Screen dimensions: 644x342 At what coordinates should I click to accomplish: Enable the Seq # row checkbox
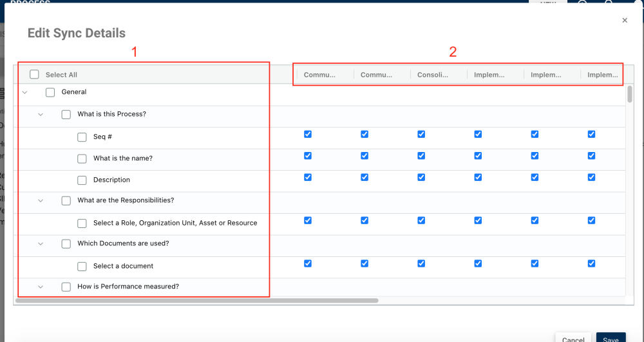tap(82, 137)
